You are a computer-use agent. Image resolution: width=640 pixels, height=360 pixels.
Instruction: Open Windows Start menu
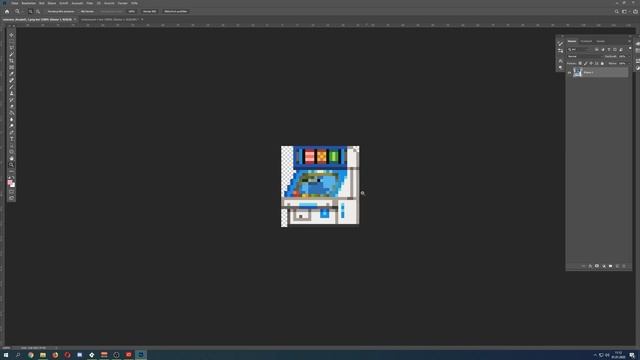pyautogui.click(x=6, y=355)
